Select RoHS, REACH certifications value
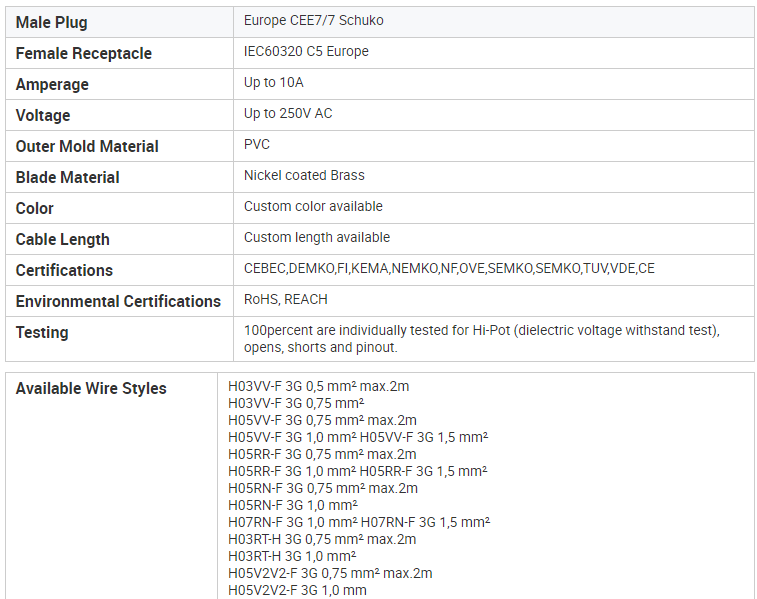This screenshot has height=599, width=757. pos(285,299)
